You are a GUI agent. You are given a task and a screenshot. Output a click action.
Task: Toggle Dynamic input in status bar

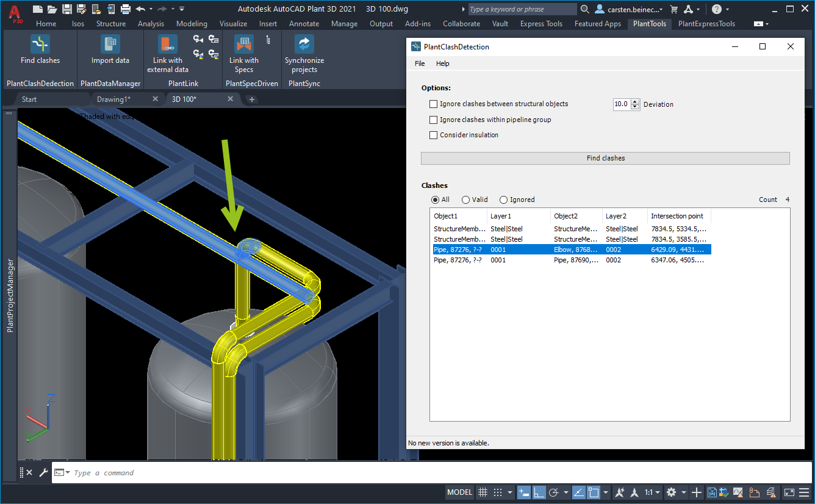tap(524, 492)
